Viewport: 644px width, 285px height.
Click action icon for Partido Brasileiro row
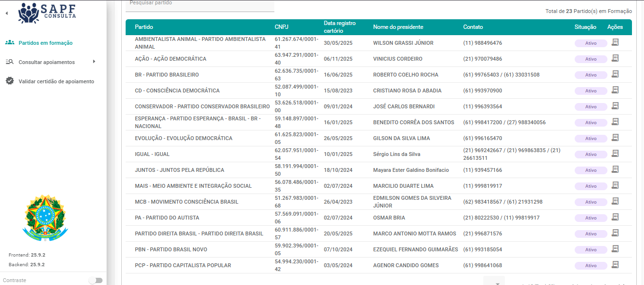pyautogui.click(x=615, y=74)
